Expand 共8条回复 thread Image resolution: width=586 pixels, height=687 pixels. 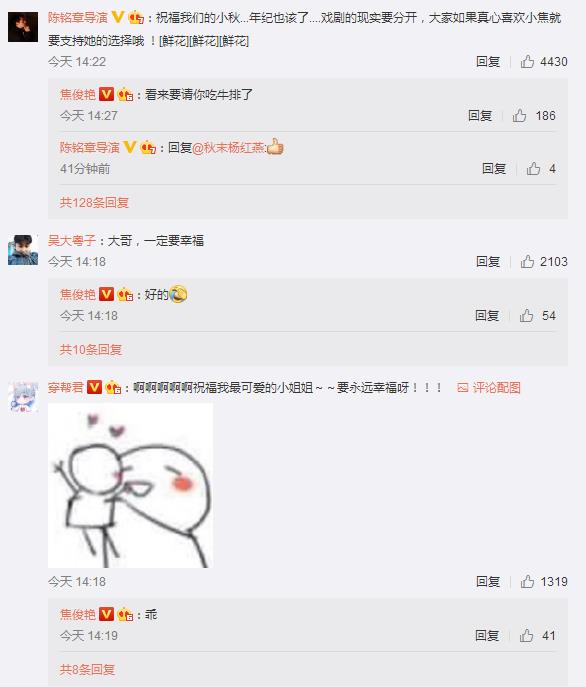pyautogui.click(x=87, y=669)
